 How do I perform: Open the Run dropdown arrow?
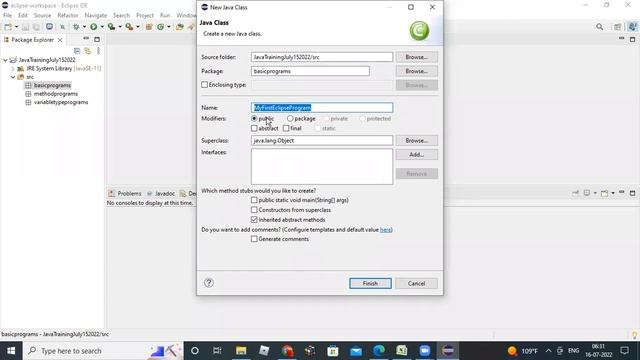click(102, 27)
